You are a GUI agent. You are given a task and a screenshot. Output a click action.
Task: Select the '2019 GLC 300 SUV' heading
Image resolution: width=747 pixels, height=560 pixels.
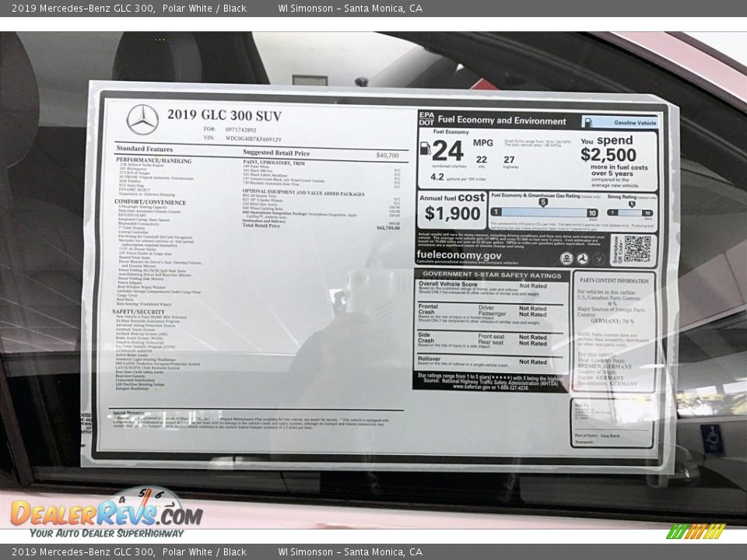(224, 115)
